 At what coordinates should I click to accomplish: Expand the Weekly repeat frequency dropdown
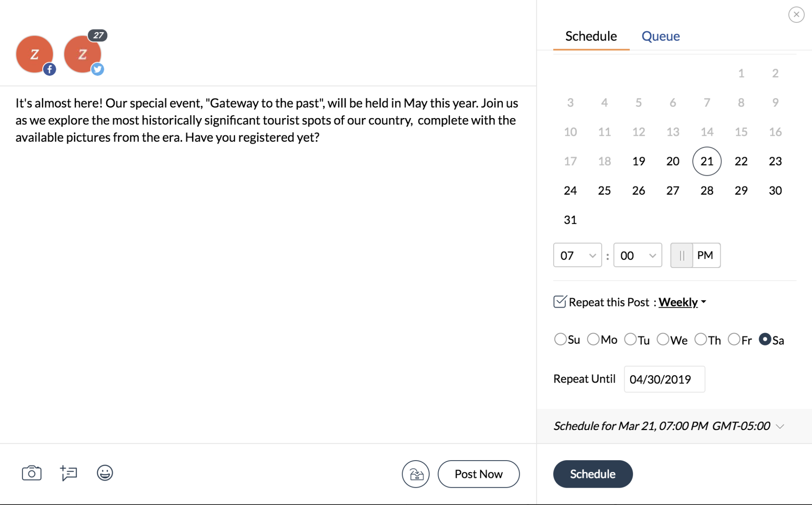point(682,302)
